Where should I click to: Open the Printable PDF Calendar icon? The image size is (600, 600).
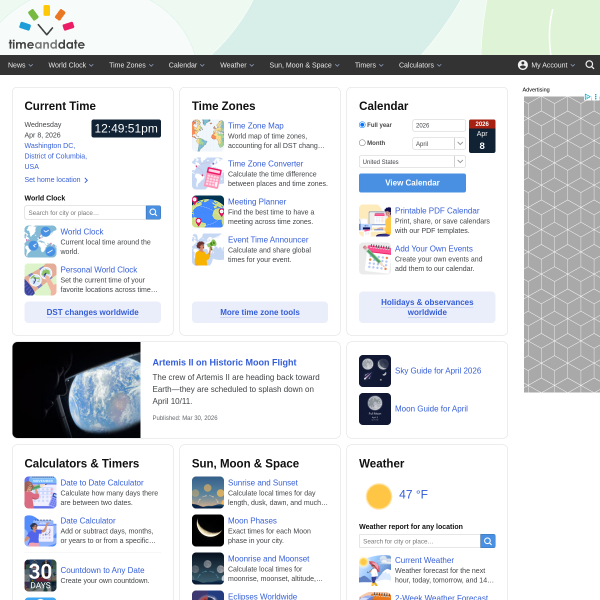click(375, 220)
